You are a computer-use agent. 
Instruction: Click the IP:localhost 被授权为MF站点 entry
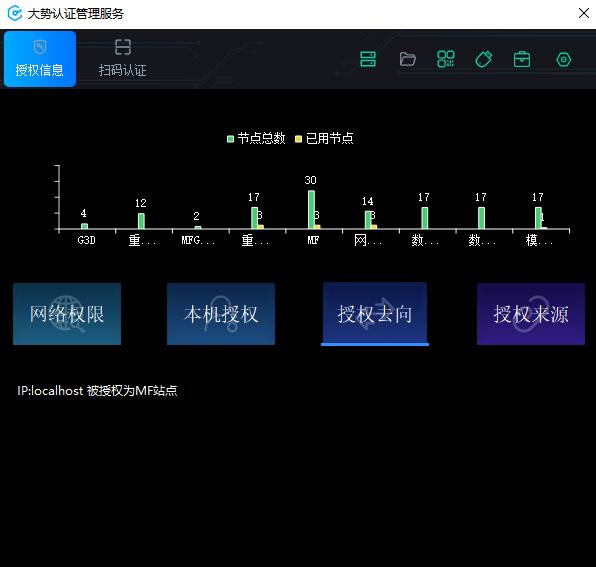[x=97, y=391]
